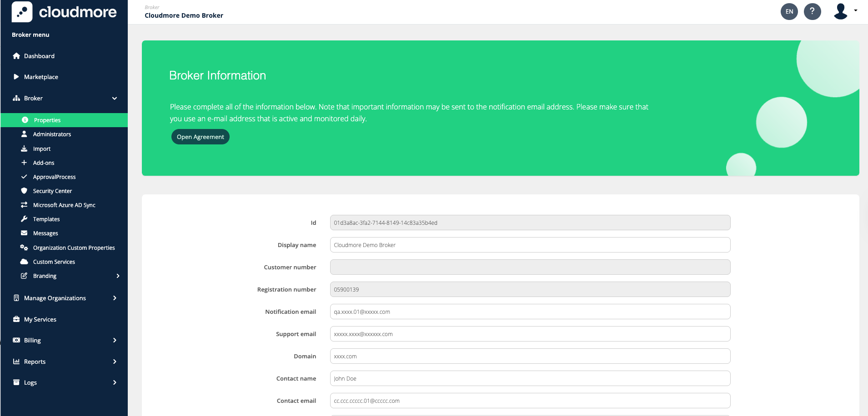The image size is (868, 416).
Task: Click the Custom Services cloud icon
Action: [x=24, y=262]
